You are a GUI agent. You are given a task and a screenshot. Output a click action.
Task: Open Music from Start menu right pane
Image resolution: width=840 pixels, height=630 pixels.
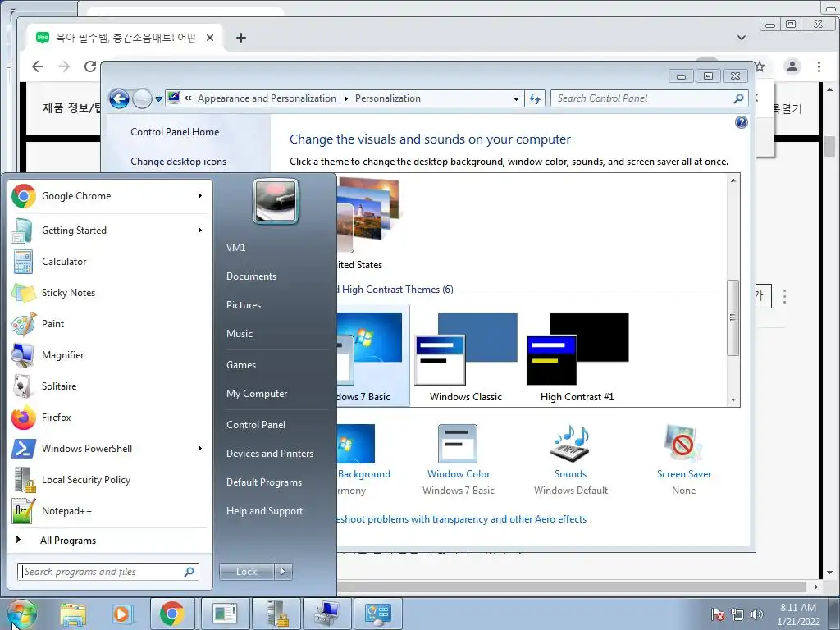(x=240, y=334)
